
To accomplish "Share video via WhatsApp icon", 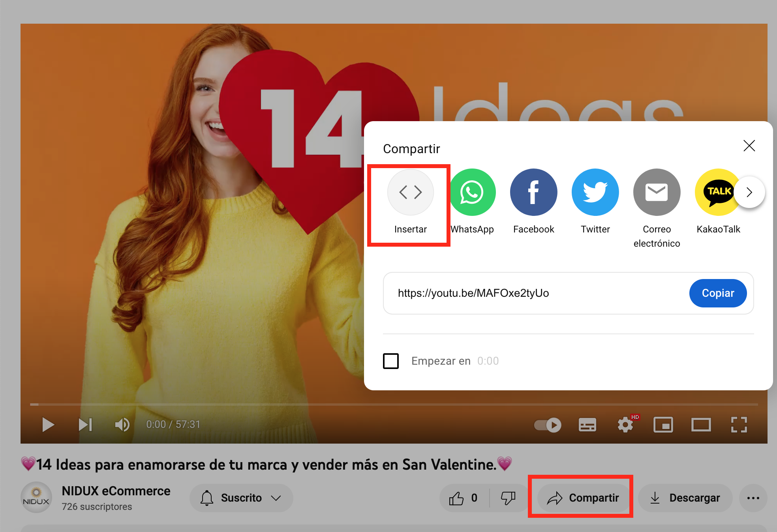I will tap(472, 192).
